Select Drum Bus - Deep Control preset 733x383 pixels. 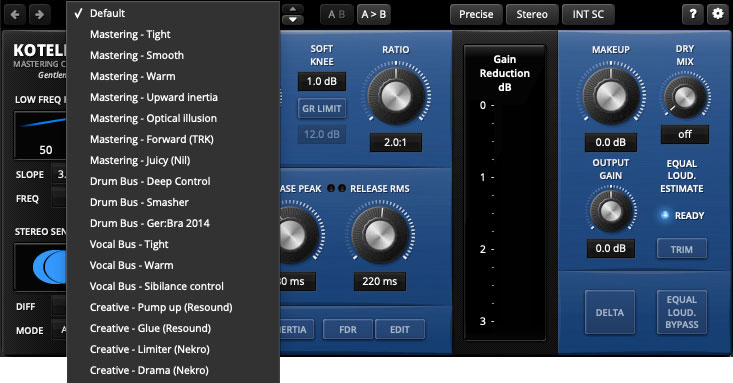coord(173,181)
